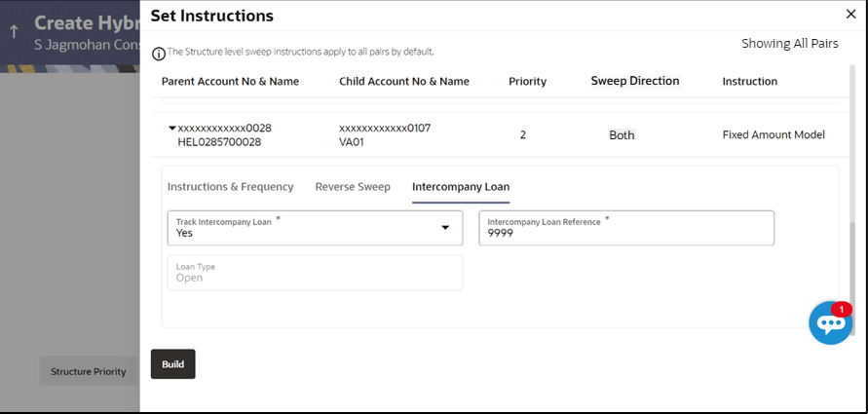Click the Parent Account No & Name header
Viewport: 868px width, 414px height.
coord(230,82)
